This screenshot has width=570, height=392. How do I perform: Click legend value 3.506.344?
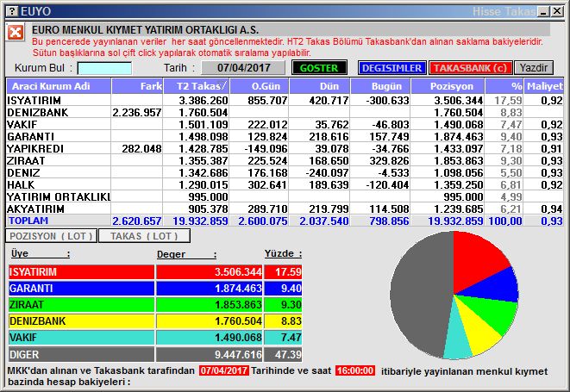pyautogui.click(x=238, y=271)
